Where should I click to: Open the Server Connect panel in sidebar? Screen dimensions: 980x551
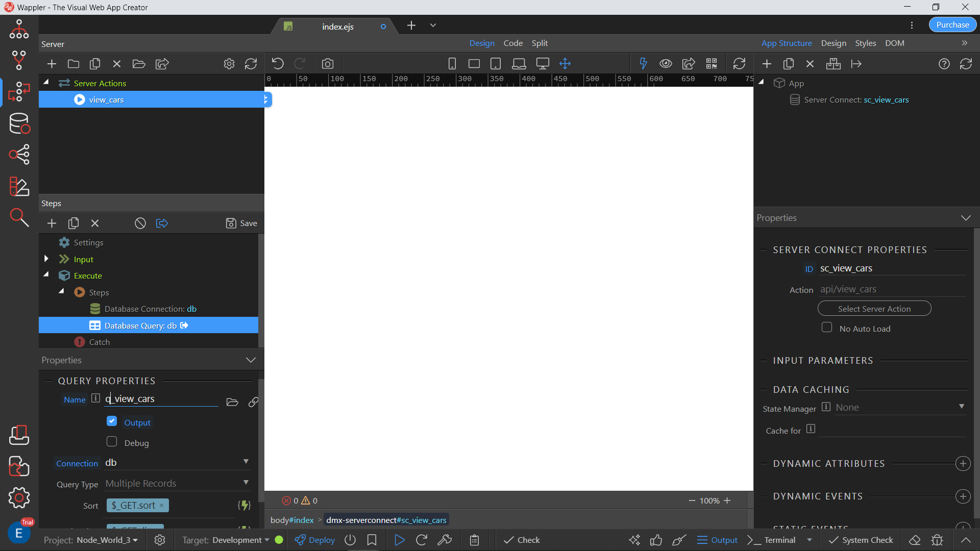click(19, 92)
